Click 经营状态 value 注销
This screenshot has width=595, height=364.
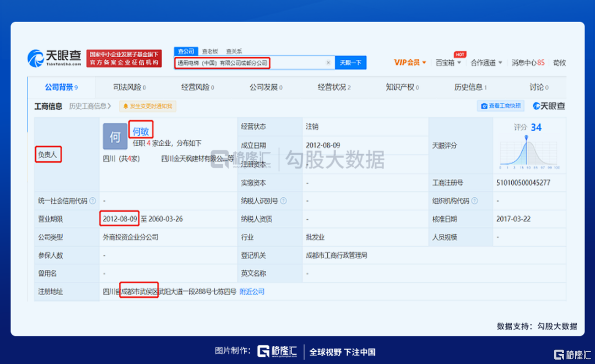[x=312, y=127]
